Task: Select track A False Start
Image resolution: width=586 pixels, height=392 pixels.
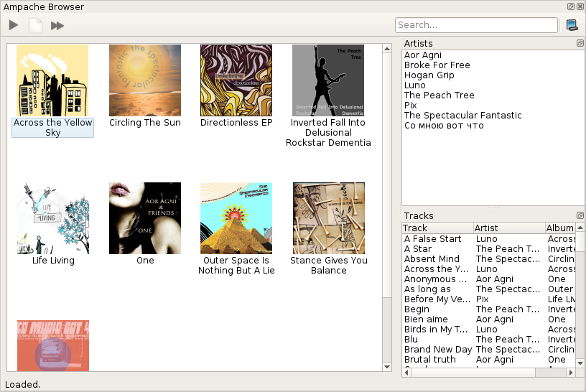Action: click(433, 239)
